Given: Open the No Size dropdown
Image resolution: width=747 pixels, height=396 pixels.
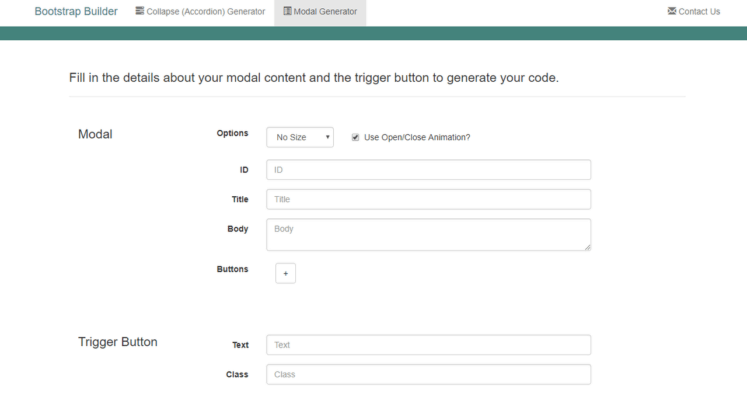Looking at the screenshot, I should tap(300, 137).
